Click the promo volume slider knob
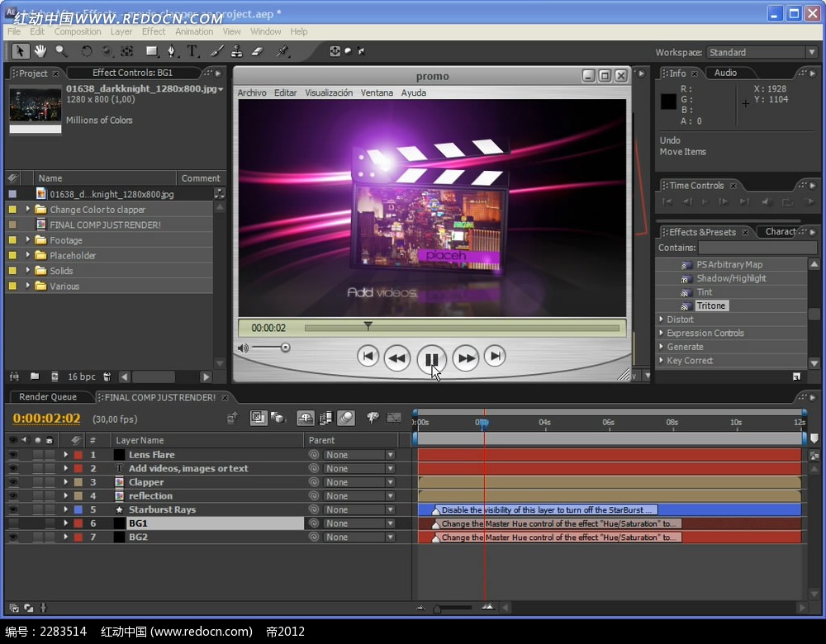The height and width of the screenshot is (644, 826). pyautogui.click(x=286, y=348)
